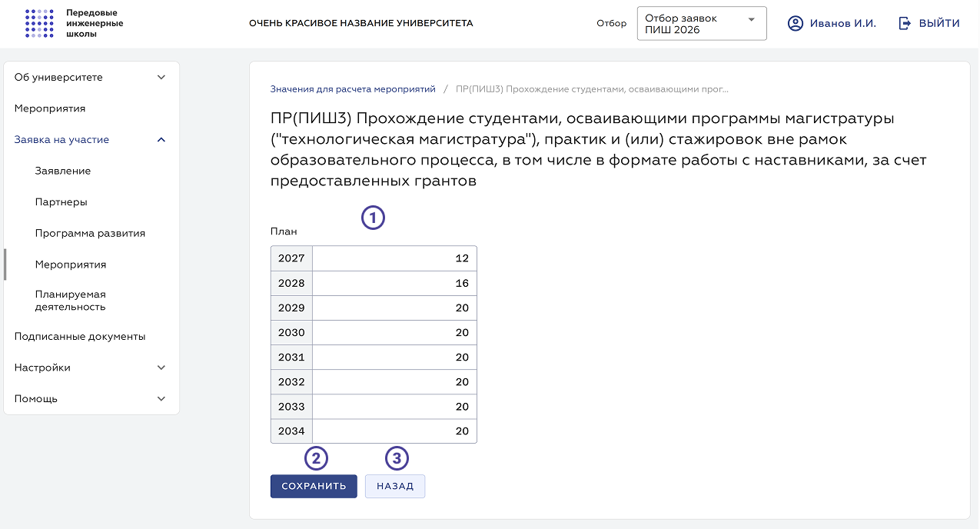Expand the Помощь chevron

[161, 399]
